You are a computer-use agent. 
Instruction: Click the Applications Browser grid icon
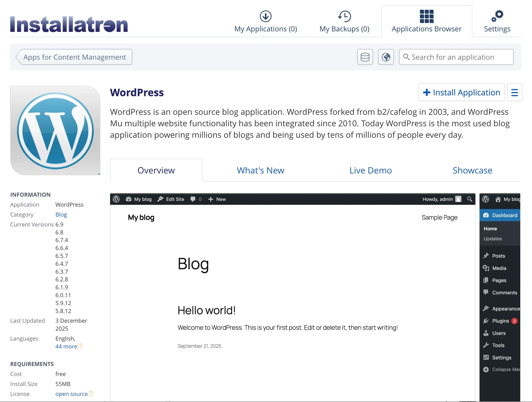[x=427, y=16]
